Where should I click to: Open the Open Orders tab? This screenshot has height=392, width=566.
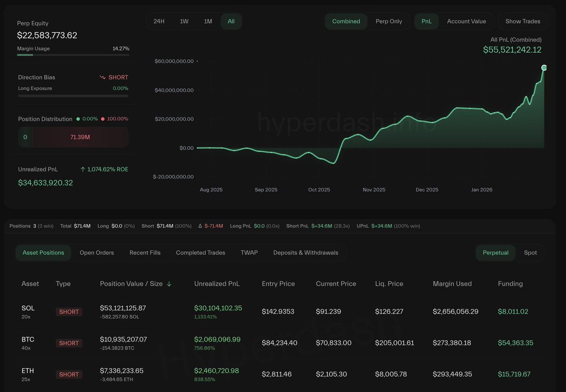97,253
